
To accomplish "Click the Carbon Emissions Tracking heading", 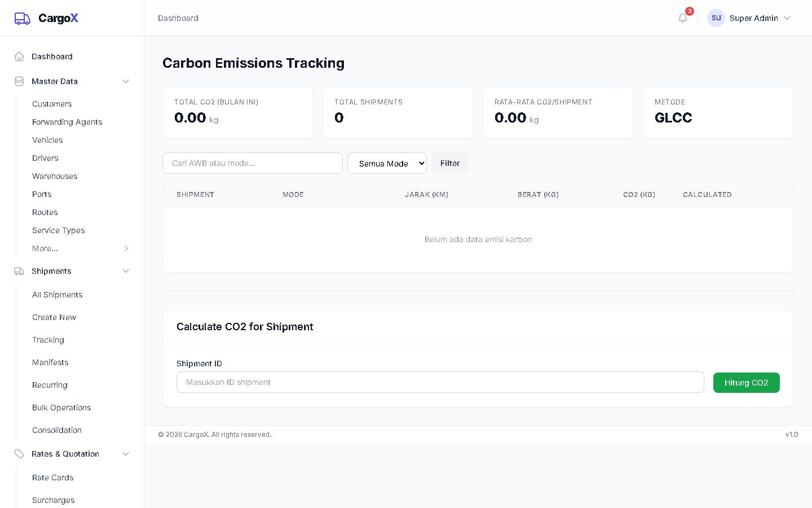I will click(253, 63).
